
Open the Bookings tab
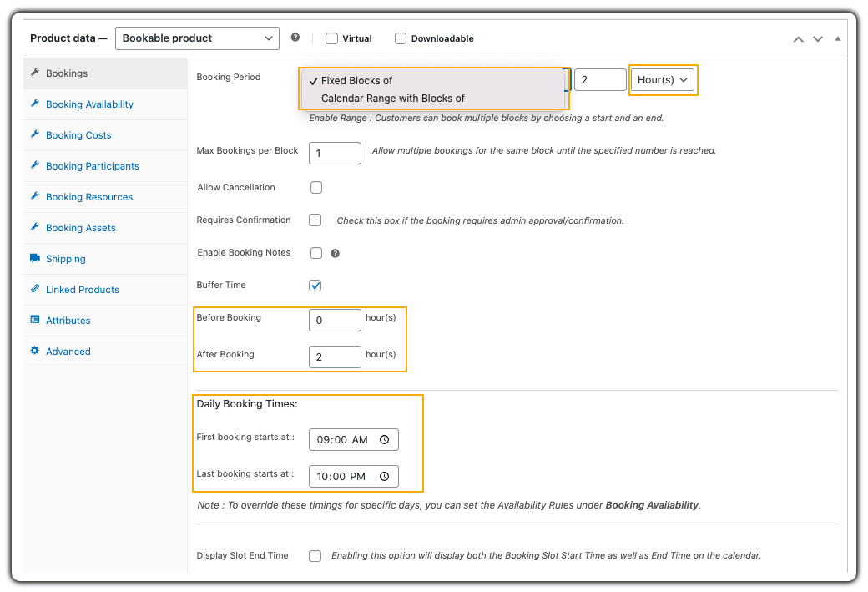pyautogui.click(x=105, y=73)
